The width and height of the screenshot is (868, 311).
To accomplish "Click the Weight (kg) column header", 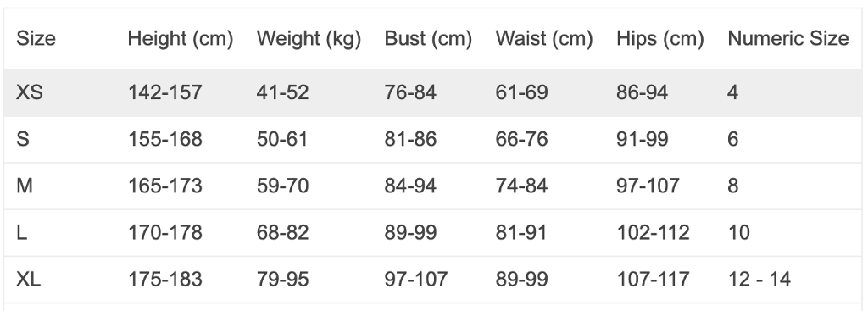I will [x=309, y=39].
